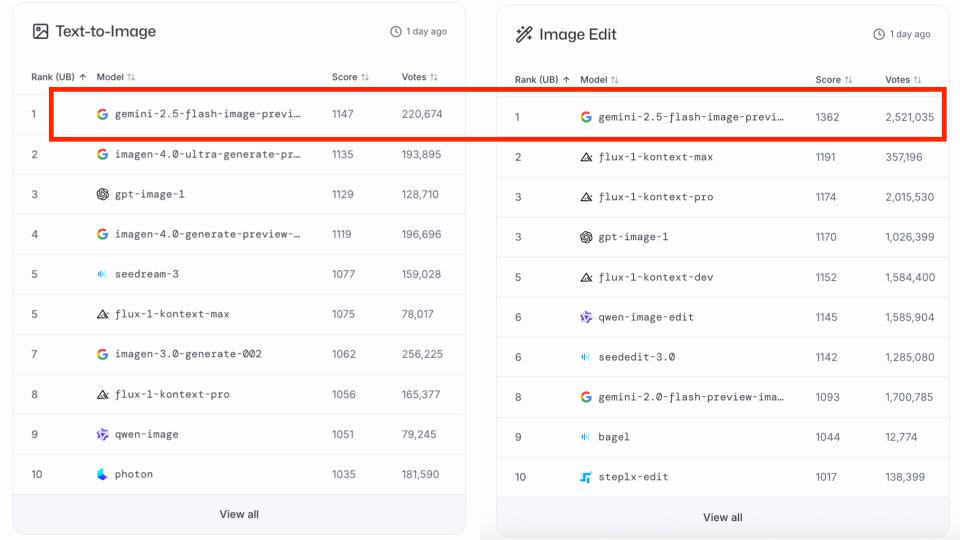
Task: Sort Image Edit table by Model
Action: tap(599, 80)
